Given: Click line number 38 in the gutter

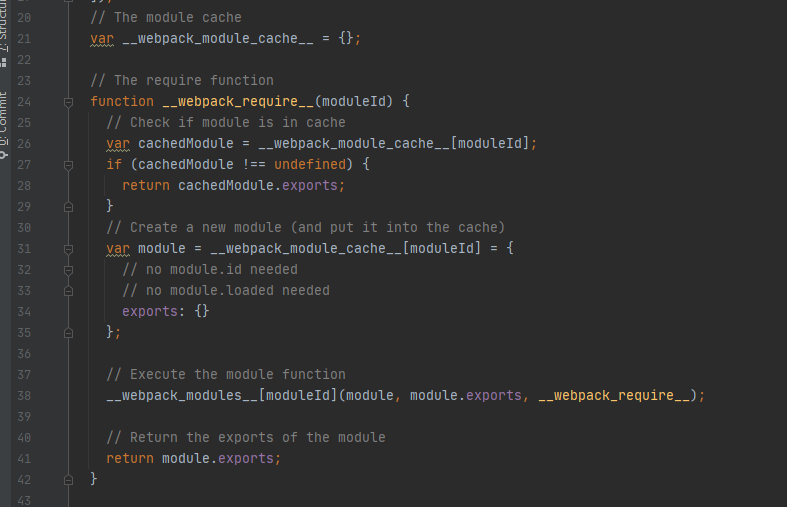Looking at the screenshot, I should tap(24, 396).
